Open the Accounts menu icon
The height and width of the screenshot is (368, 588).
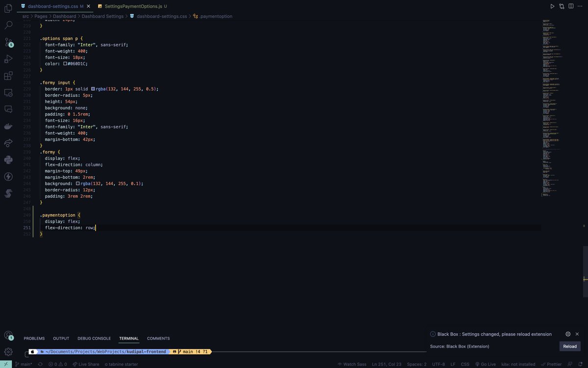[x=8, y=336]
